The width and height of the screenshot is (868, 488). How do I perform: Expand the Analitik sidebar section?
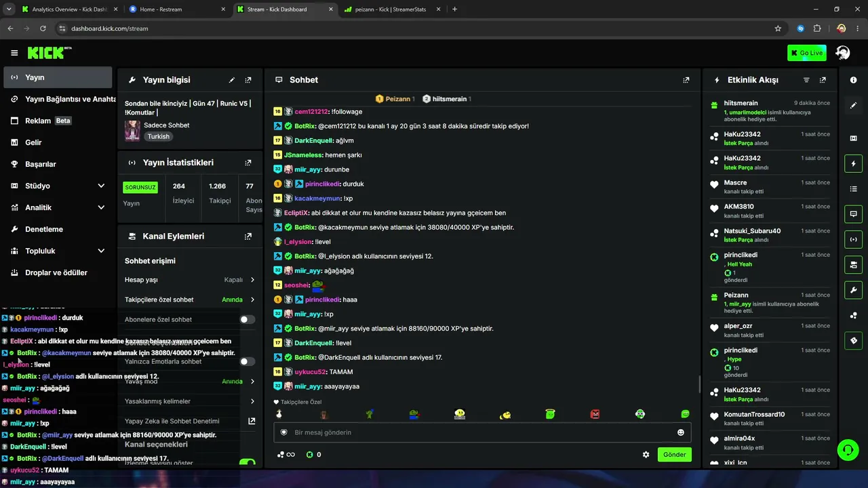[x=58, y=207]
